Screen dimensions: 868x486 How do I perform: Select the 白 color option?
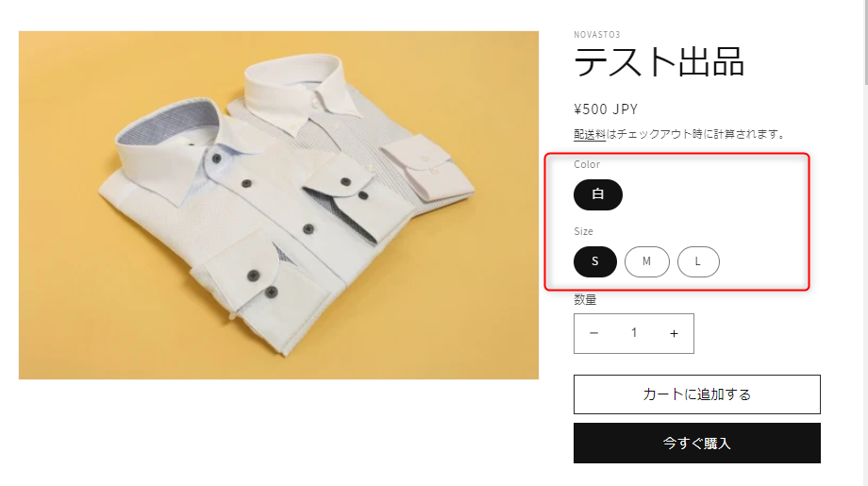(598, 194)
